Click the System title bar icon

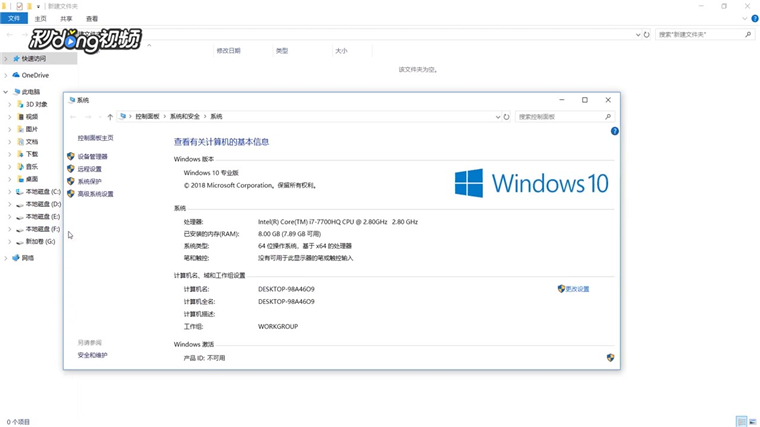click(72, 100)
